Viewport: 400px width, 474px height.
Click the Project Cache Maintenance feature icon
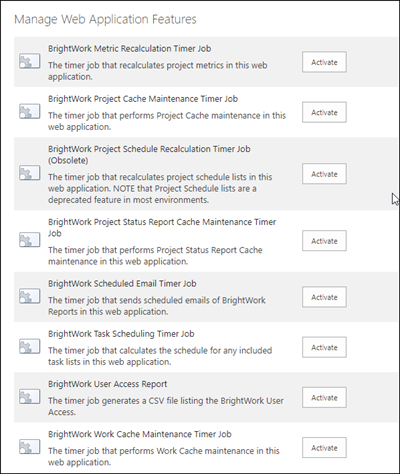pos(30,112)
